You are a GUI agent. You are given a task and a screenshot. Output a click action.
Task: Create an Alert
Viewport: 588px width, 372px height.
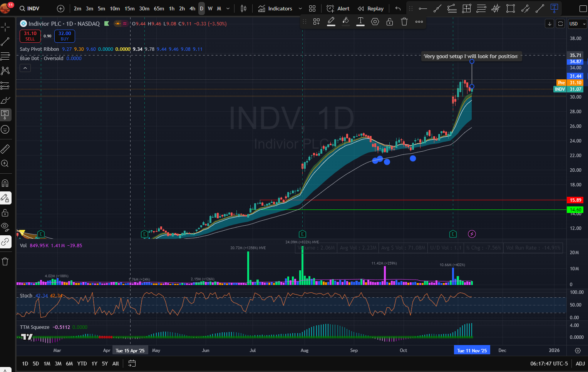point(338,8)
